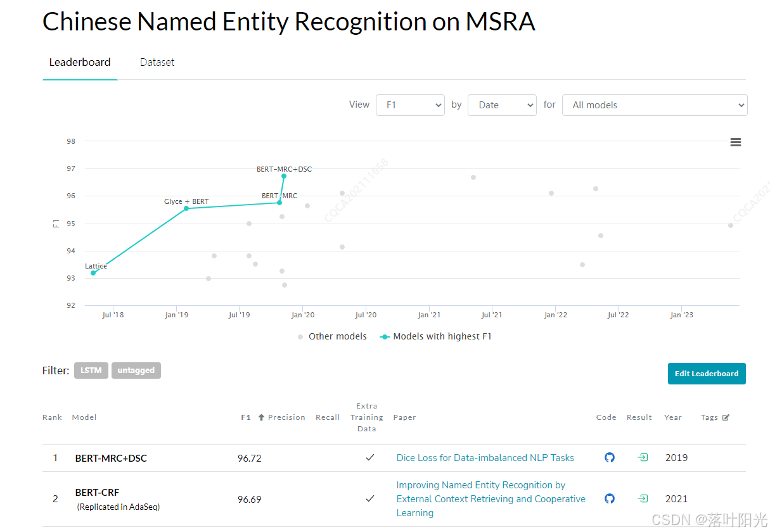Click the BERT-MRC+DSC chart data point
Viewport: 770px width, 532px height.
(284, 176)
